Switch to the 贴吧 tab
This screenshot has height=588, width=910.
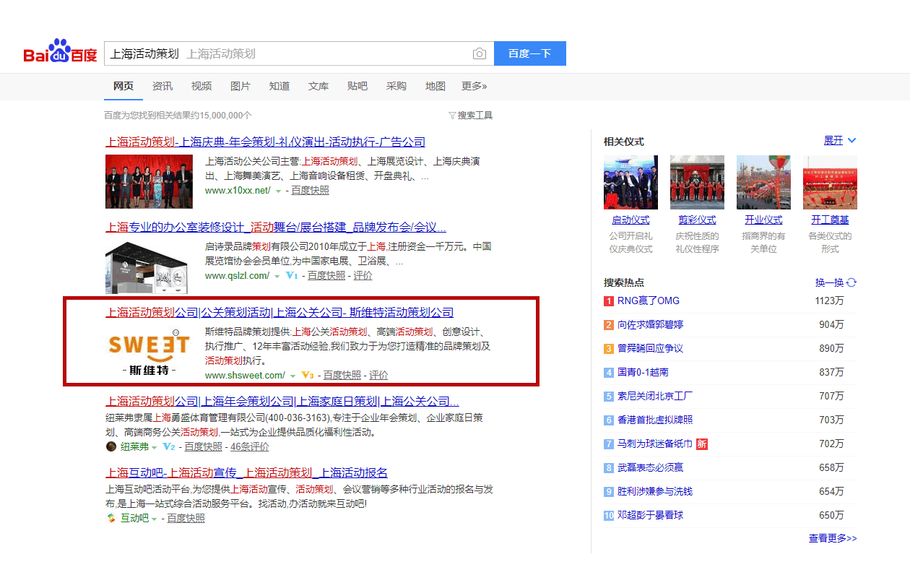[357, 86]
